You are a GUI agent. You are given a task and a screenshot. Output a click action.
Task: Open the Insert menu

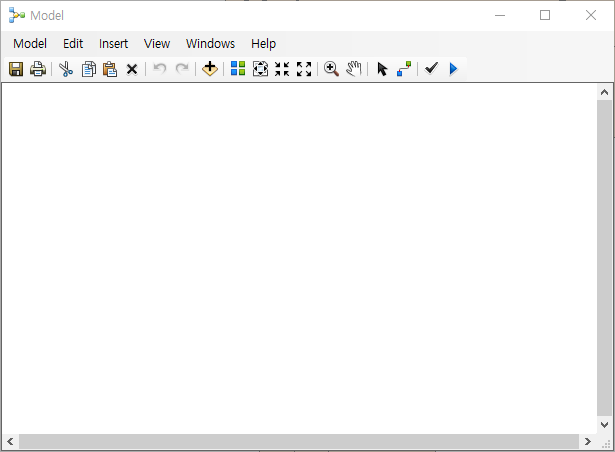(x=113, y=44)
